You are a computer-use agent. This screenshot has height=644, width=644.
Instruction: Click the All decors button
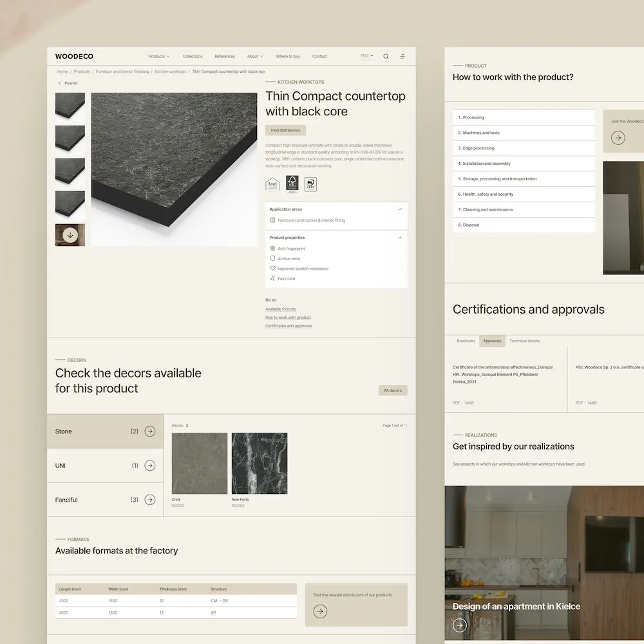tap(393, 390)
